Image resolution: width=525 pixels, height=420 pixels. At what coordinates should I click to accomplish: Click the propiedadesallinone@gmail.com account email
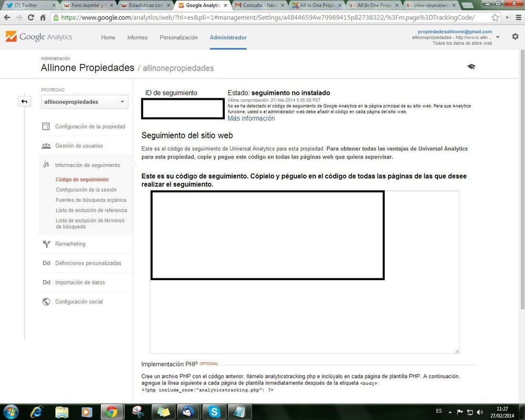point(455,31)
